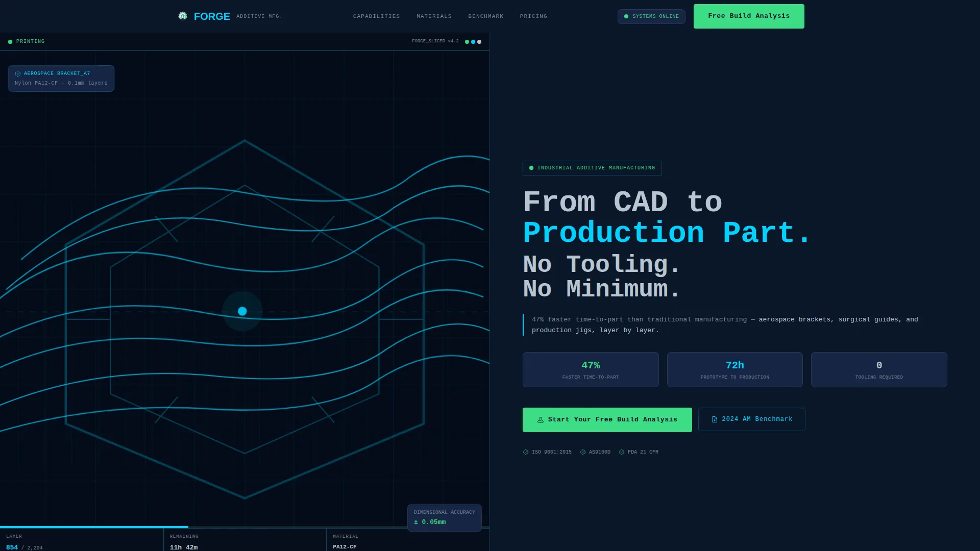Click the 0 Tooling Required stat card
Viewport: 980px width, 551px height.
coord(879,369)
